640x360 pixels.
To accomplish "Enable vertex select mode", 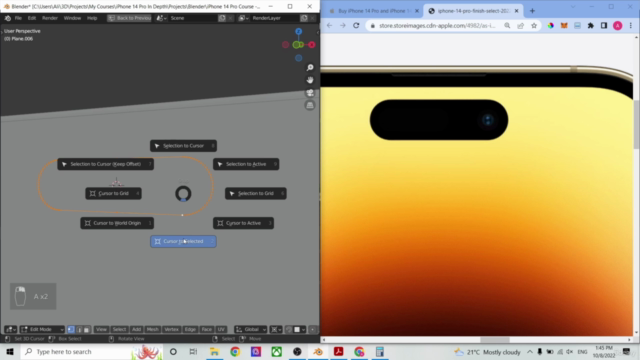I will pos(71,329).
